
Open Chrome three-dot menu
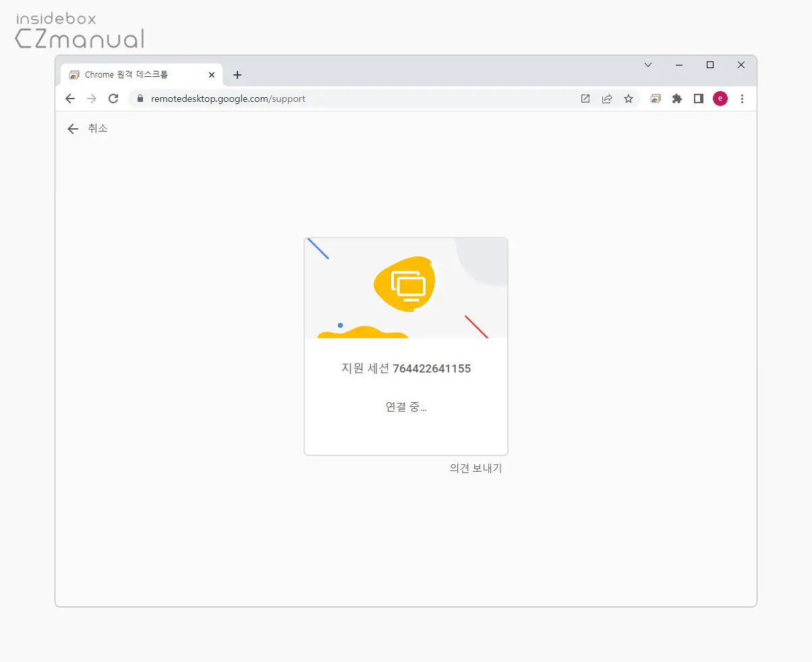[742, 99]
